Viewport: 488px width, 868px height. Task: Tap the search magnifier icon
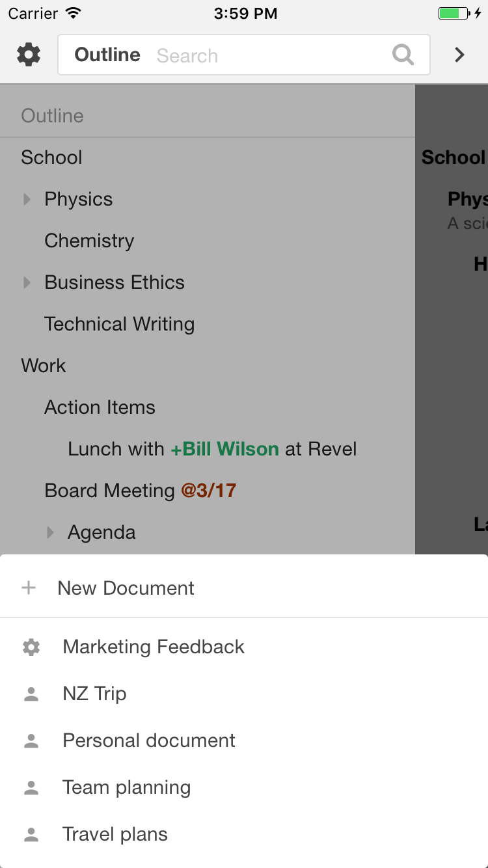[403, 55]
